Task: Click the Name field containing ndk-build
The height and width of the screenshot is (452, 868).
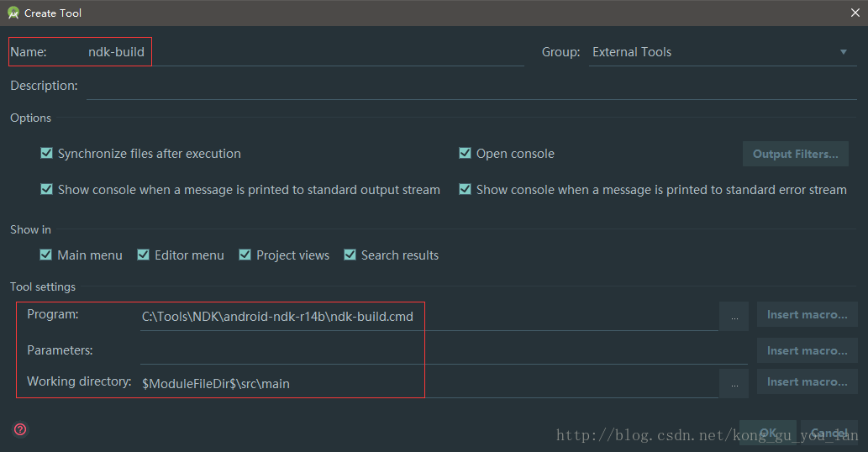Action: 305,52
